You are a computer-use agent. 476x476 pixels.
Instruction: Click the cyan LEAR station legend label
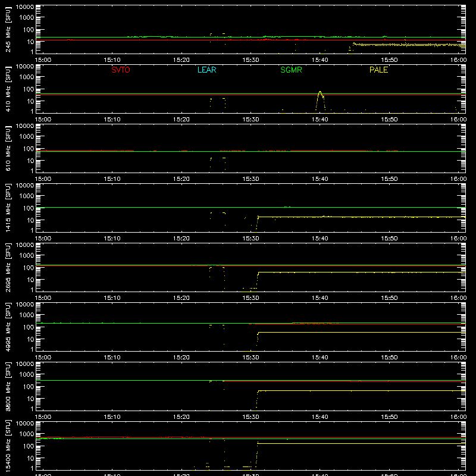click(206, 70)
